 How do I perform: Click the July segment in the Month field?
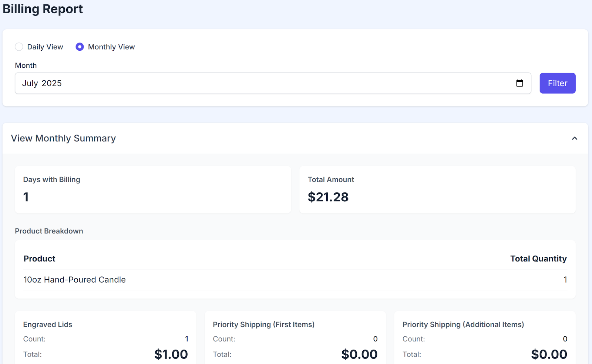click(30, 83)
